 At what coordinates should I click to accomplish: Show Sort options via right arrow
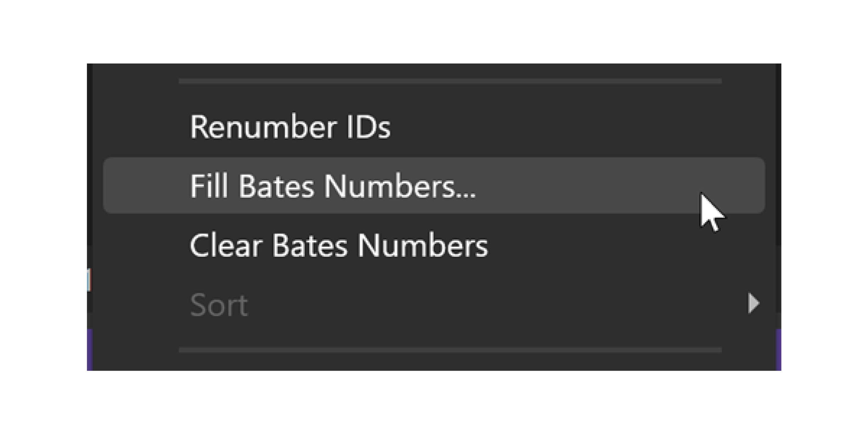753,303
